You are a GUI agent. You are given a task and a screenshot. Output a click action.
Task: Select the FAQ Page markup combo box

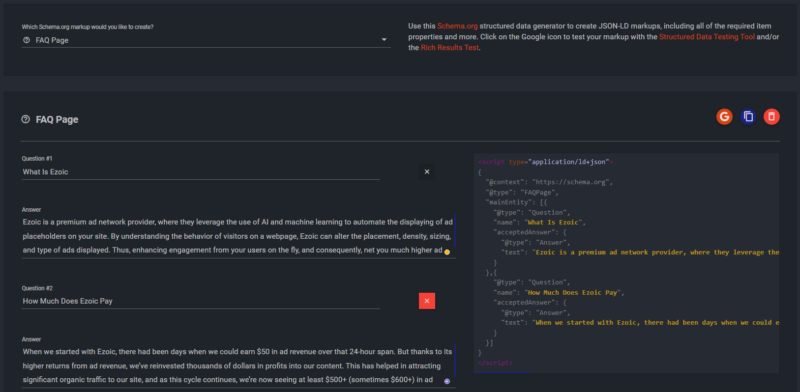click(x=206, y=40)
